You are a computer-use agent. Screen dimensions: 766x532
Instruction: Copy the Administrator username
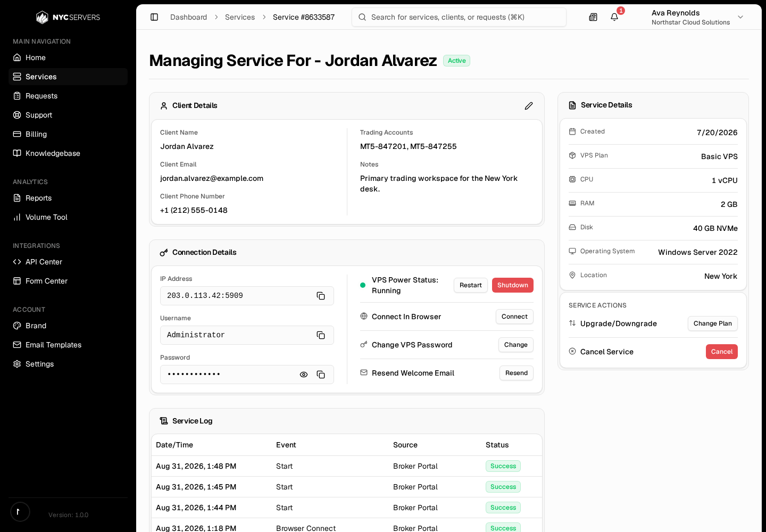point(321,335)
